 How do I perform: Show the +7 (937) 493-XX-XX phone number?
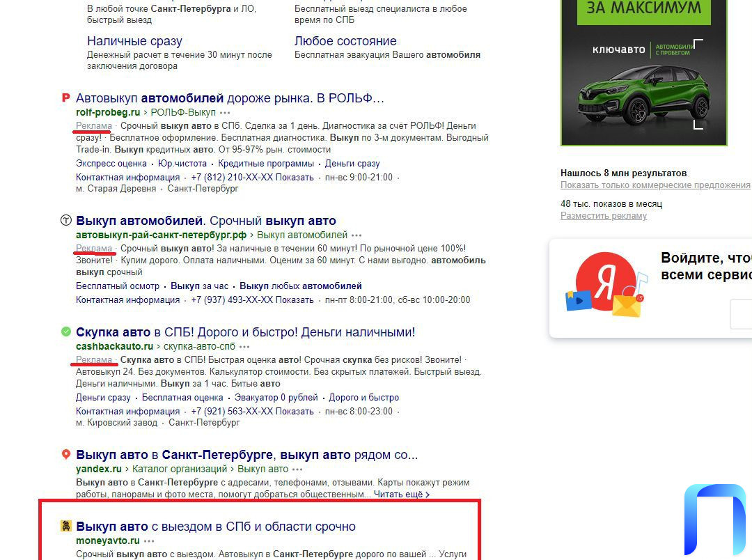(252, 300)
